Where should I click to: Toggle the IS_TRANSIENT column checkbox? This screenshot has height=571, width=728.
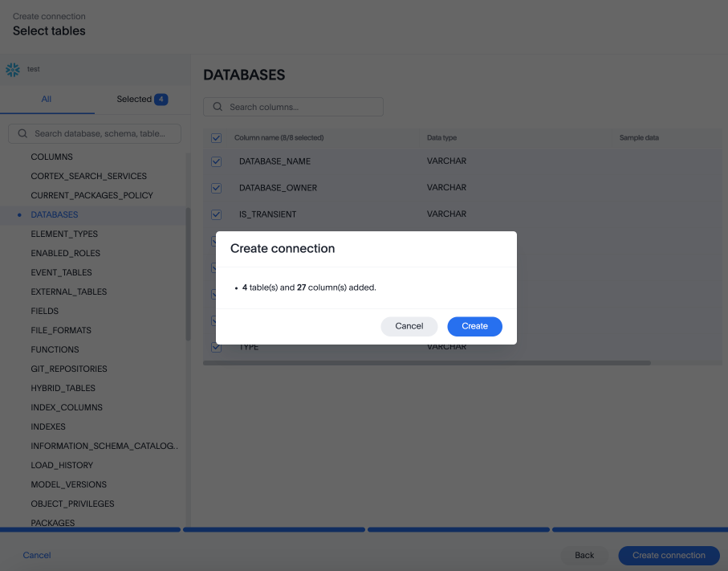(x=216, y=214)
